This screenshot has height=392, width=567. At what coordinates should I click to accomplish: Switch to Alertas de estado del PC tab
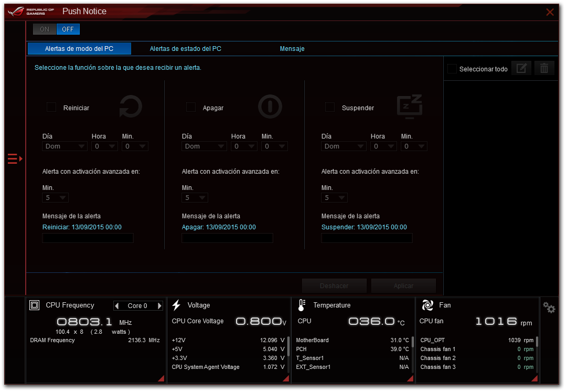coord(185,49)
